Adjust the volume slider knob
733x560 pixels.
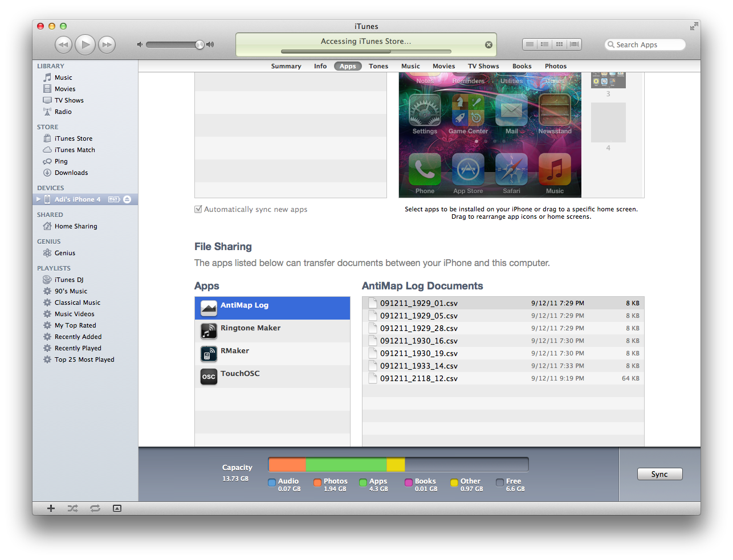click(x=199, y=44)
